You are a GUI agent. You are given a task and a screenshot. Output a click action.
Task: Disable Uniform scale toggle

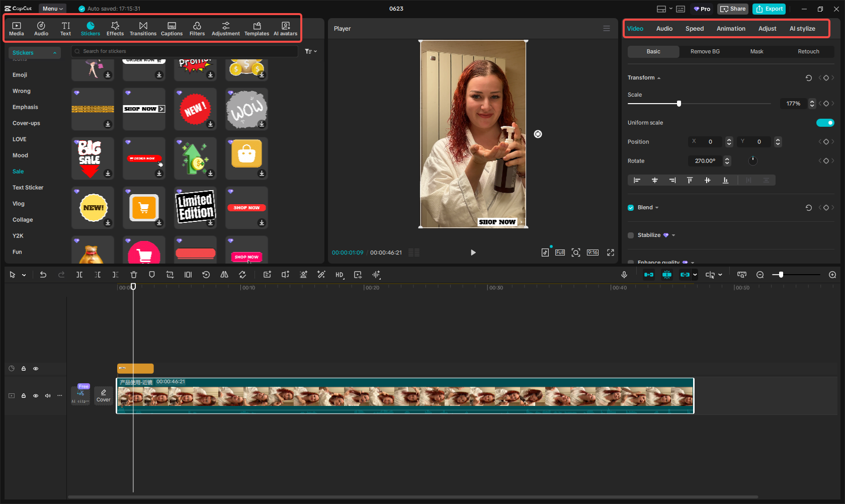tap(825, 122)
